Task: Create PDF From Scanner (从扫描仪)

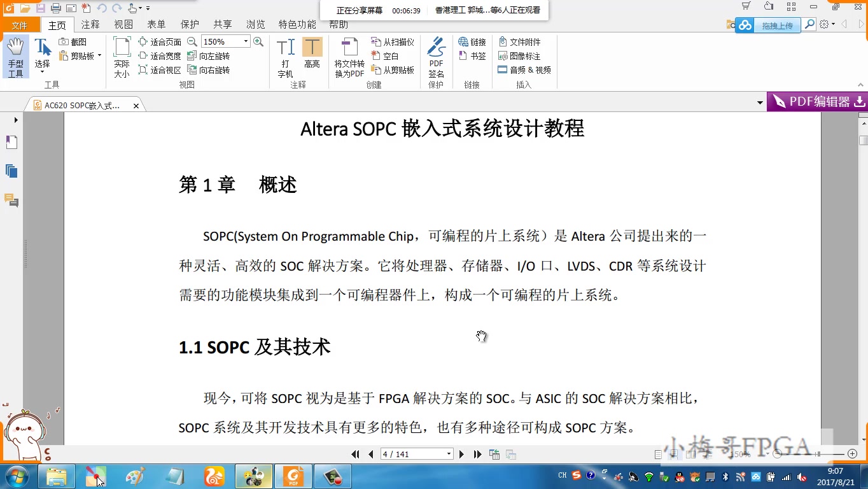Action: [393, 42]
